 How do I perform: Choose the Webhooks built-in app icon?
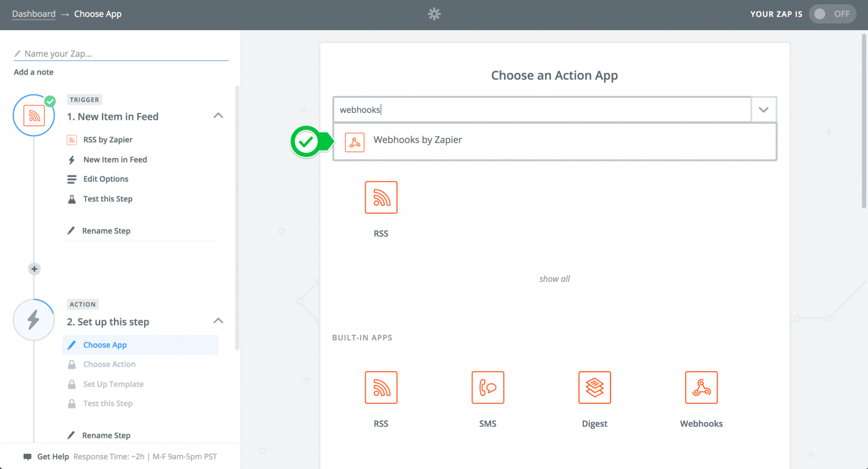pyautogui.click(x=701, y=387)
